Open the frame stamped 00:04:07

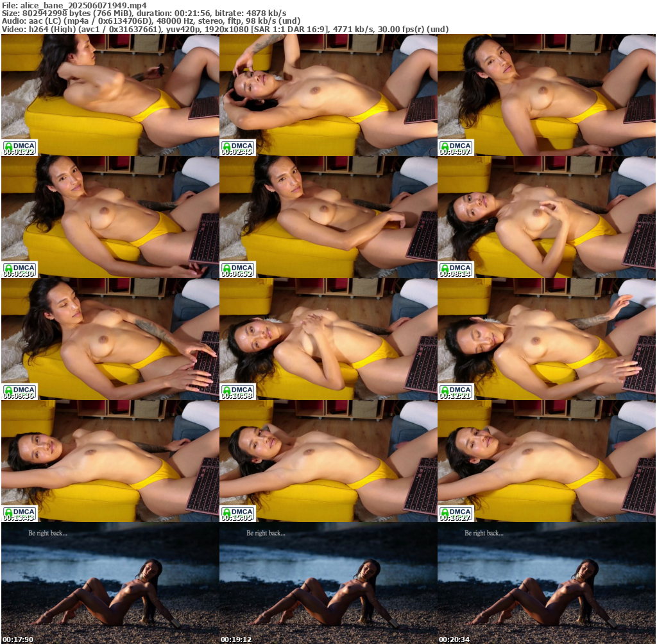[547, 95]
